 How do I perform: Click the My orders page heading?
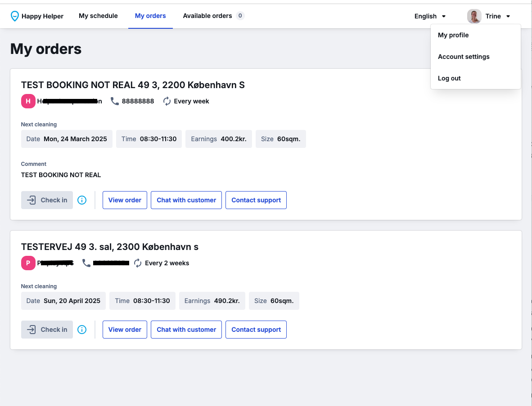click(x=46, y=49)
